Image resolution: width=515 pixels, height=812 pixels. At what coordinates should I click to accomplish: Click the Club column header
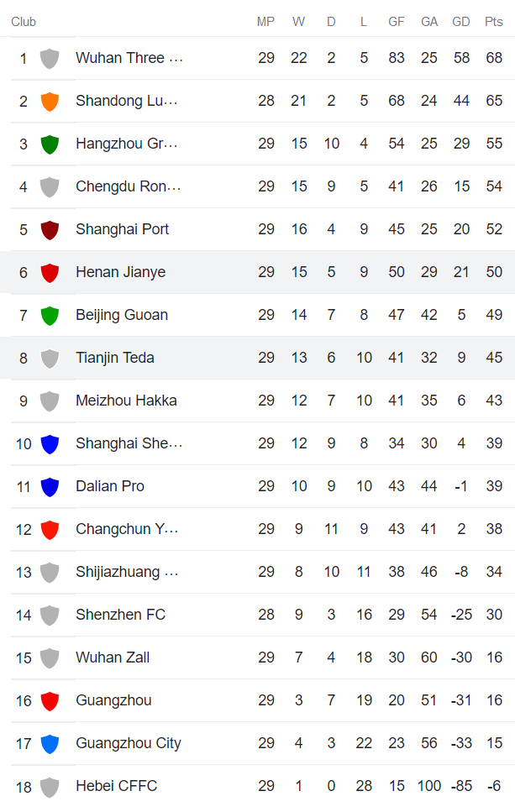(x=24, y=22)
